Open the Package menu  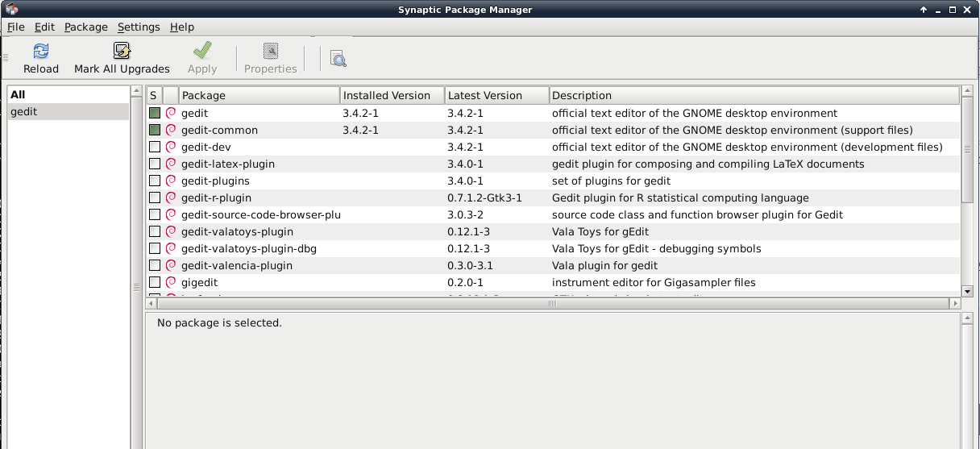pyautogui.click(x=85, y=27)
